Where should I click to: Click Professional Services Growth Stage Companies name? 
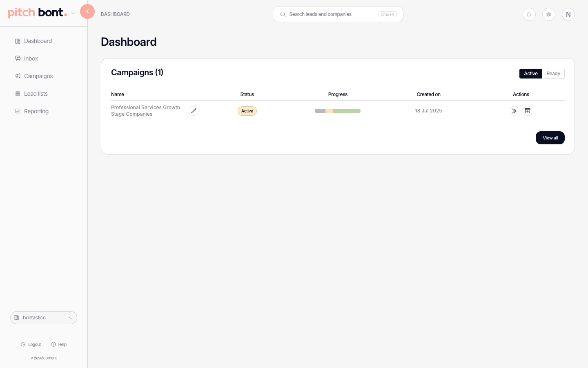[146, 111]
